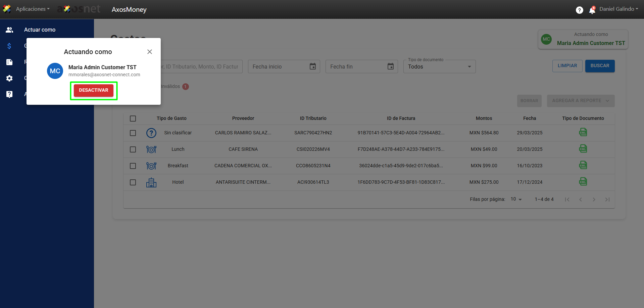
Task: Click the dollar sign sidebar icon
Action: click(9, 46)
